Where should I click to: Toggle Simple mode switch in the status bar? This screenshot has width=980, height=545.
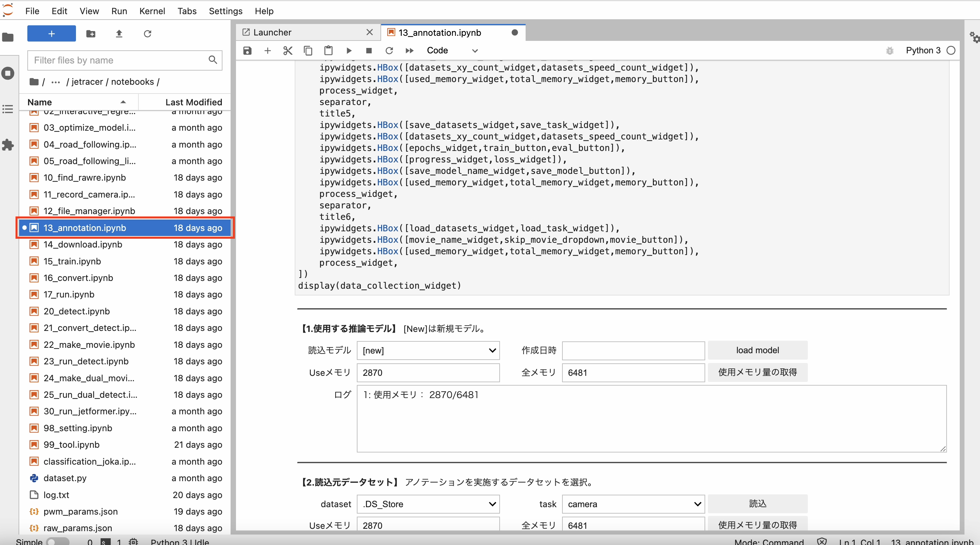[x=58, y=541]
